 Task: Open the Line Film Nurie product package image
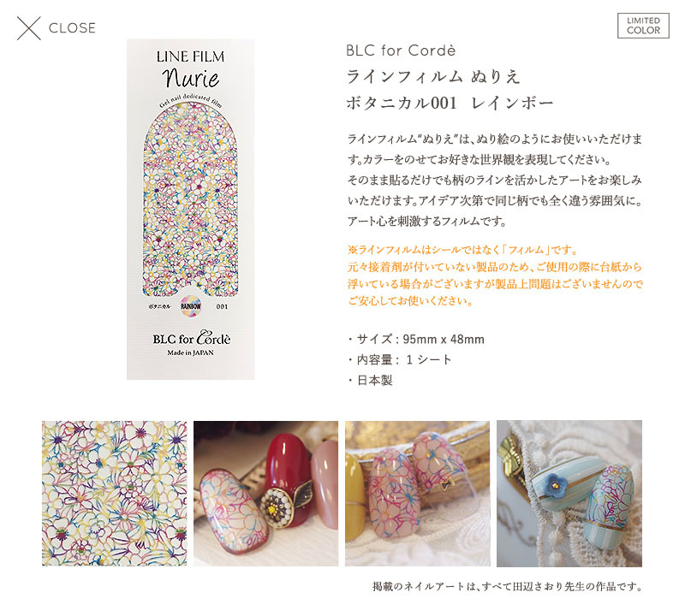pos(190,209)
